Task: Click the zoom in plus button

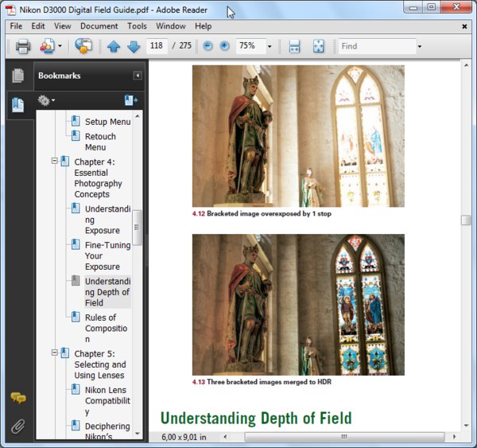Action: 224,46
